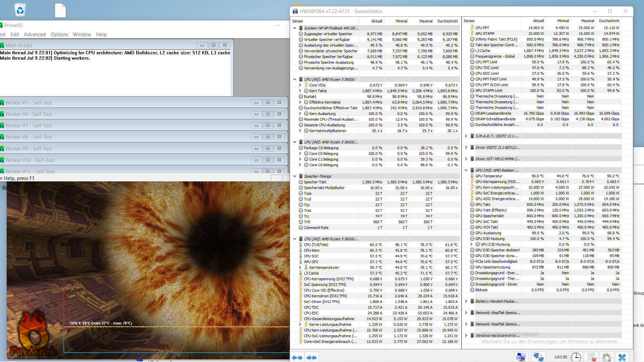Click the CPU chip icon beside AMD Ryzen 5 5600U

(x=301, y=79)
